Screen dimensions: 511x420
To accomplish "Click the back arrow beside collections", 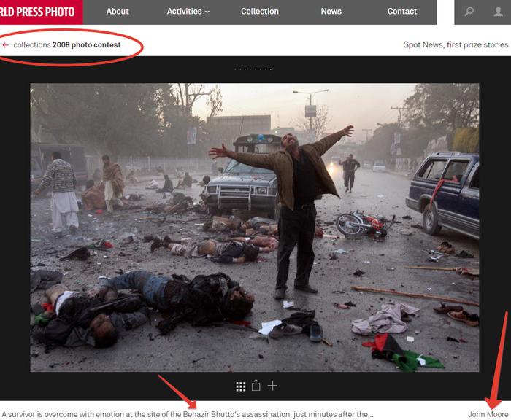I will click(x=6, y=45).
